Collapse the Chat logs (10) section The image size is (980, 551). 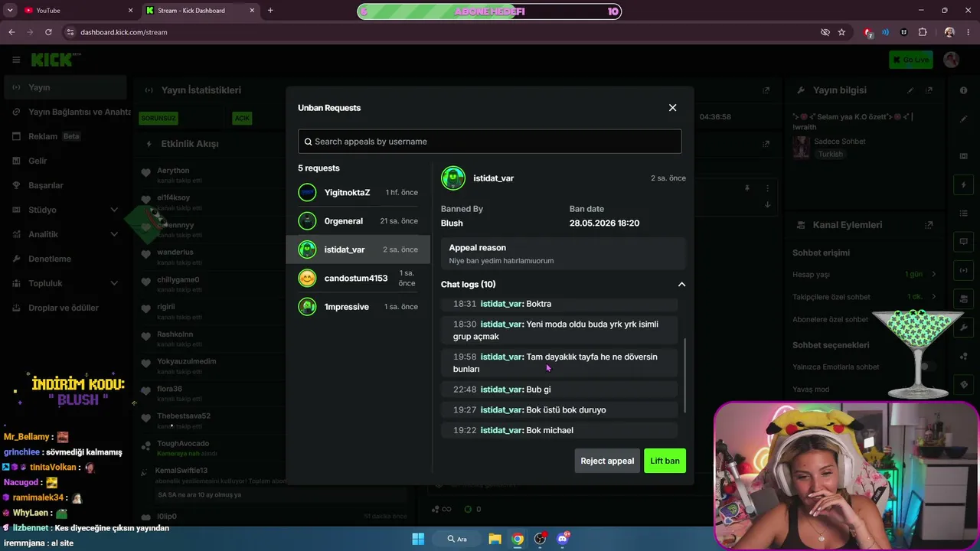tap(681, 285)
